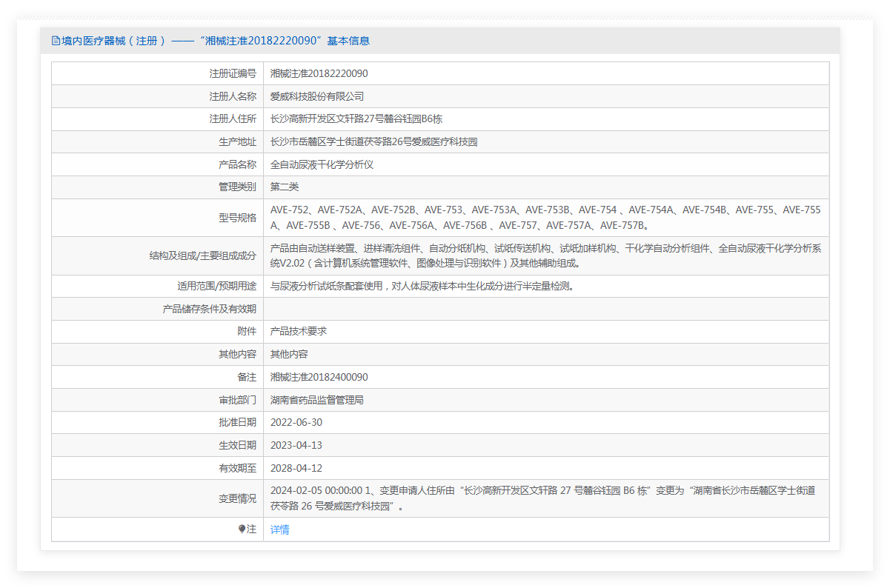Select approval department 湖南省药品监督管理局
Screen dimensions: 890x588
click(x=317, y=400)
